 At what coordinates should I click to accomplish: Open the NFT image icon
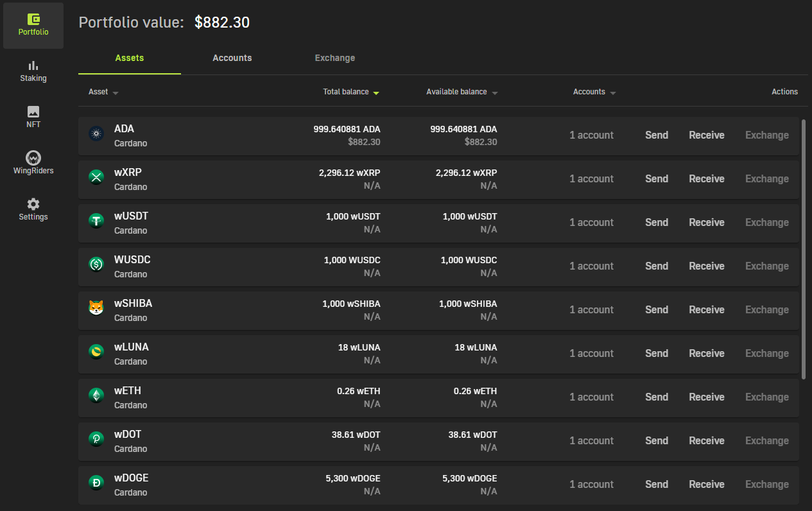pos(33,112)
